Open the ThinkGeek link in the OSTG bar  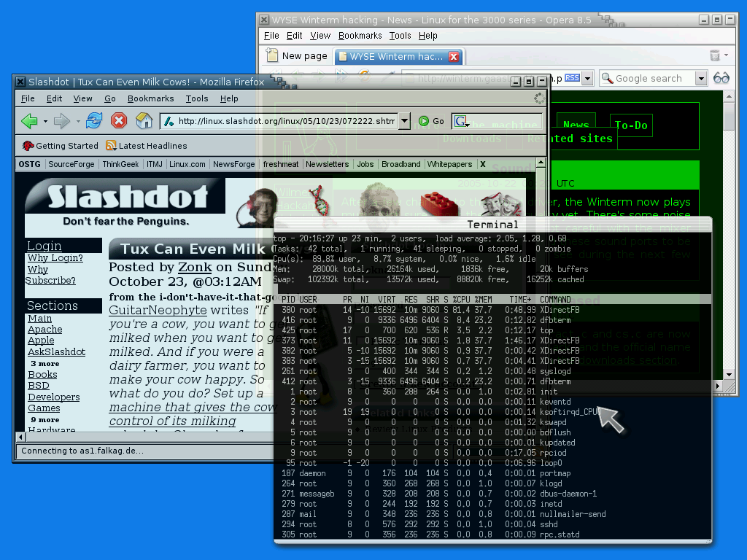[120, 164]
